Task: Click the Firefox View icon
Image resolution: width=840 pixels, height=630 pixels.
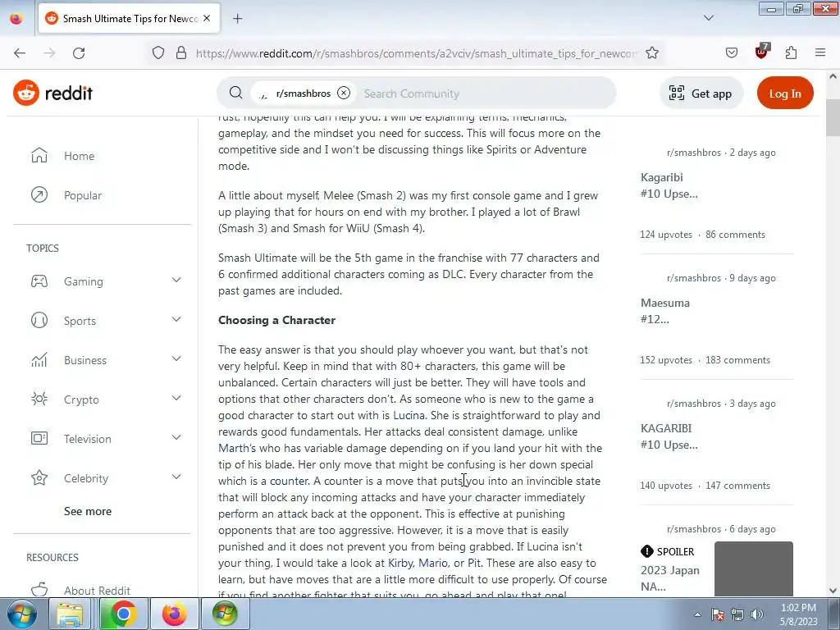Action: point(16,19)
